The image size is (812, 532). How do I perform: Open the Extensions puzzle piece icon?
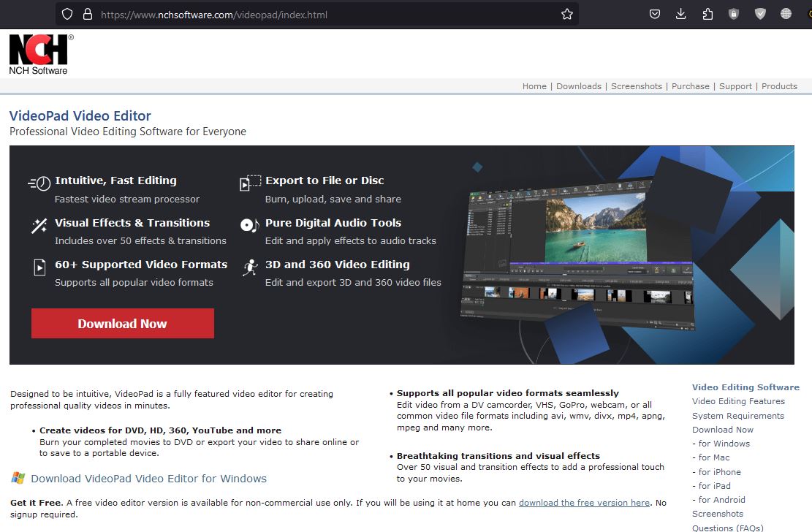[707, 15]
